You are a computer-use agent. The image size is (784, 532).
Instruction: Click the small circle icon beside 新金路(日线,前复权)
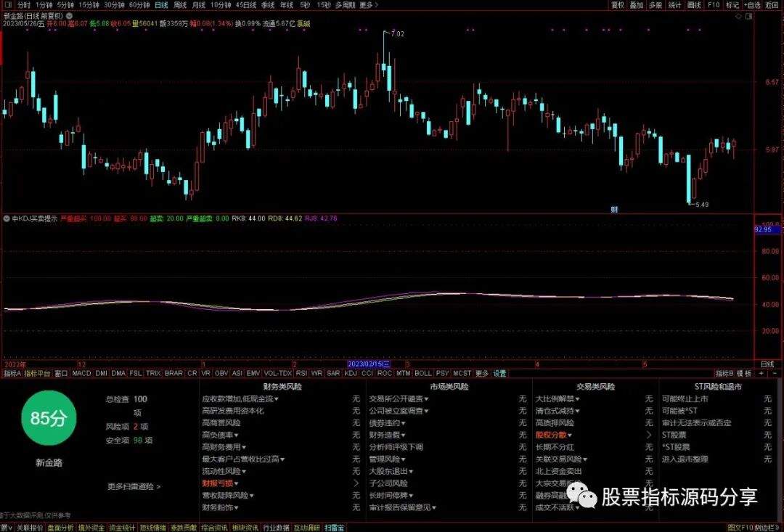pyautogui.click(x=69, y=16)
